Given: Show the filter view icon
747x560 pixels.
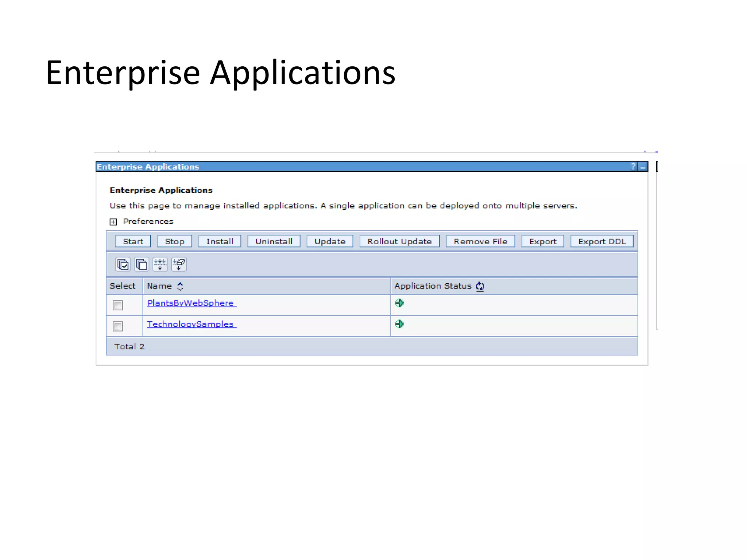Looking at the screenshot, I should [x=160, y=264].
